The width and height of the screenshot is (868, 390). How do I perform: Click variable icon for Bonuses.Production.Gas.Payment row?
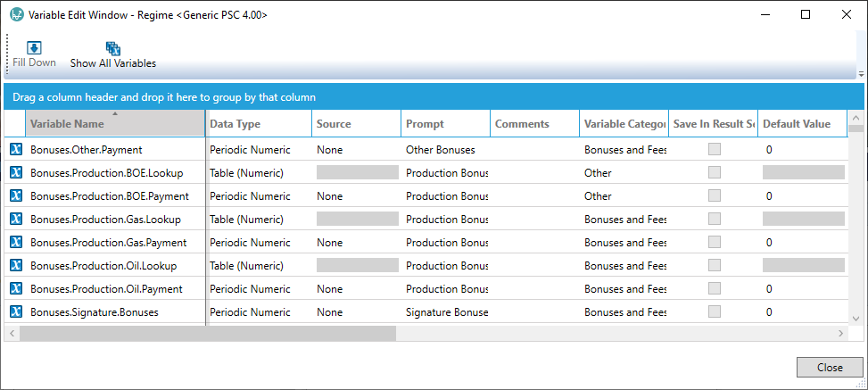click(x=16, y=243)
